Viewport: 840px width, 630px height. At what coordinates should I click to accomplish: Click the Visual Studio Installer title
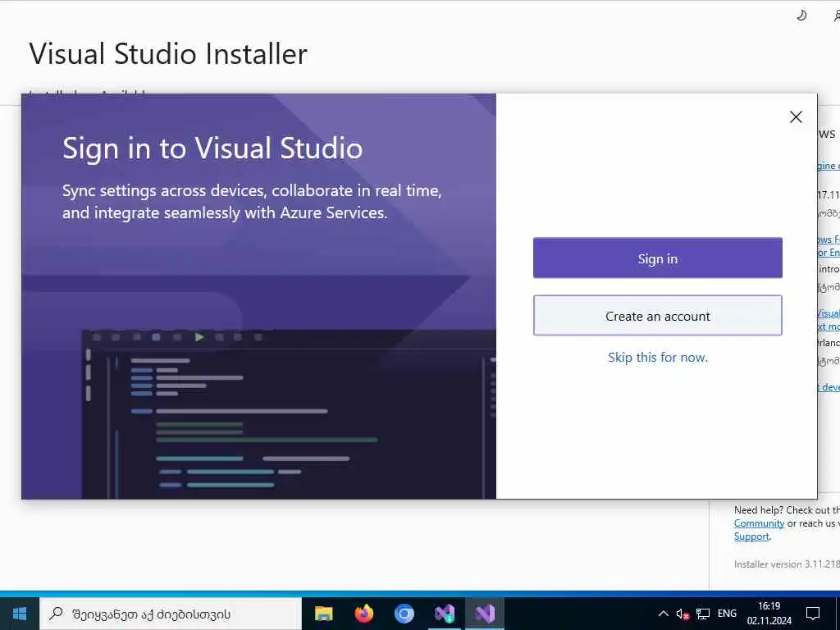point(168,53)
